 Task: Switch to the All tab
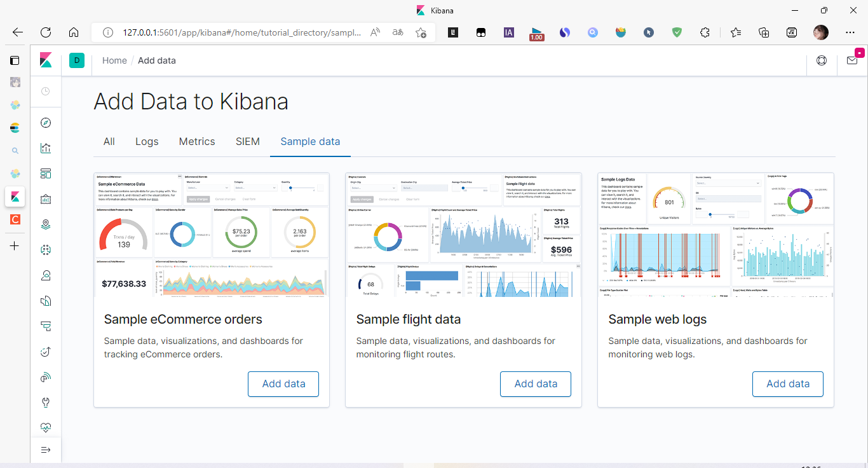(x=109, y=141)
